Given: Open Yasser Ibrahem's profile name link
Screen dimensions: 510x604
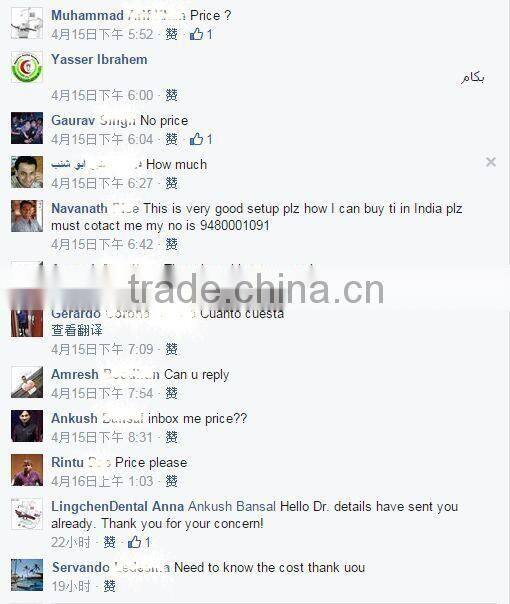Looking at the screenshot, I should click(x=99, y=59).
